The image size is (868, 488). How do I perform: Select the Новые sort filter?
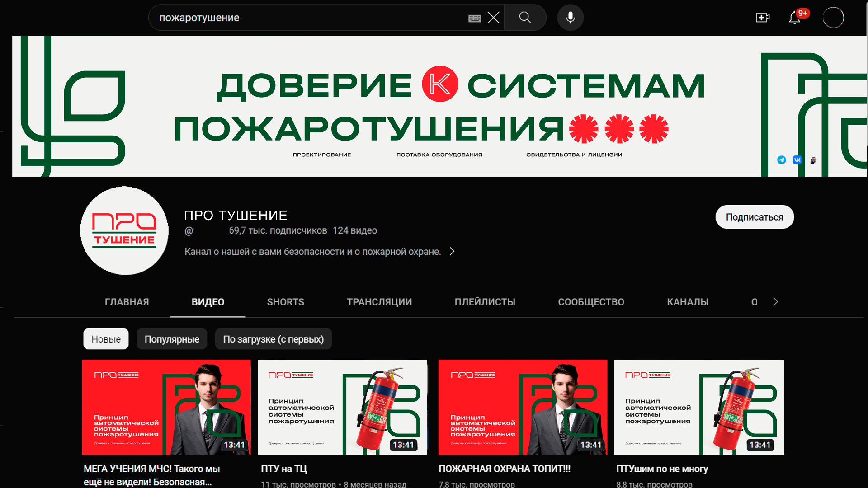pos(106,339)
